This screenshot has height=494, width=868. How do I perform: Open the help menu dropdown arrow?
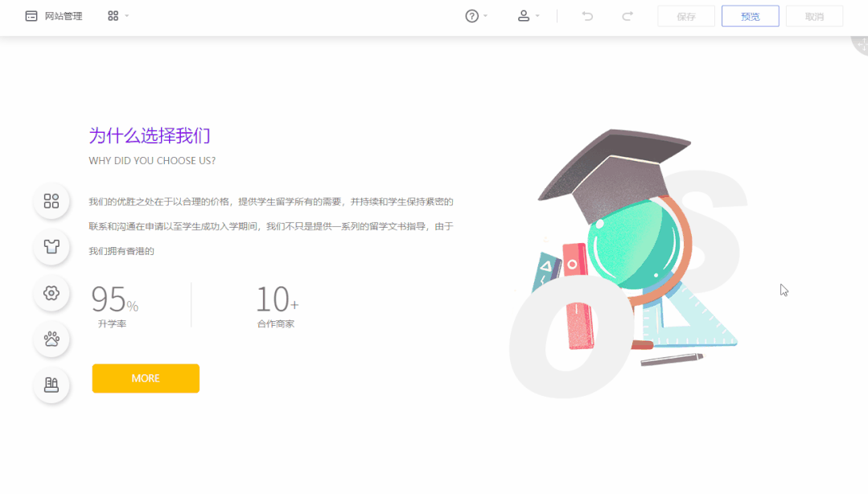(x=485, y=15)
